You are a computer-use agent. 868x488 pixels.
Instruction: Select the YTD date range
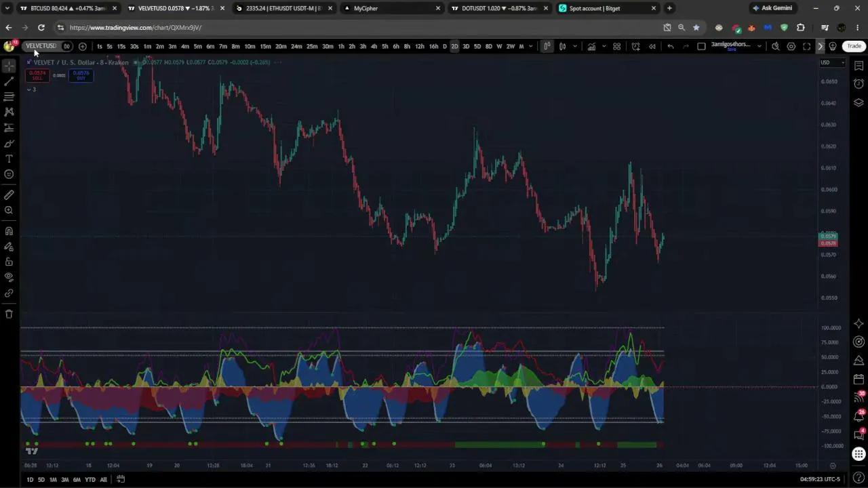[x=90, y=479]
